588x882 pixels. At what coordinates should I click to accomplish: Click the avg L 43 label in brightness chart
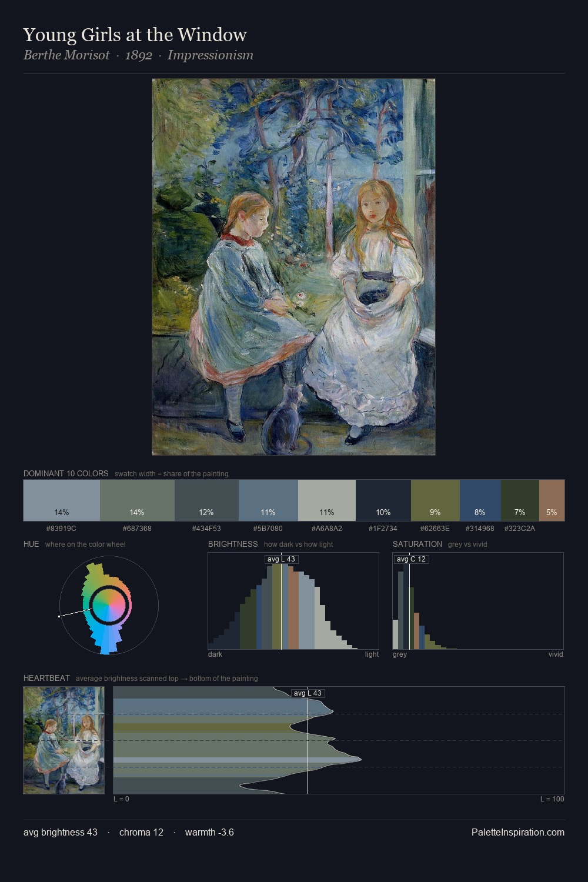[281, 559]
